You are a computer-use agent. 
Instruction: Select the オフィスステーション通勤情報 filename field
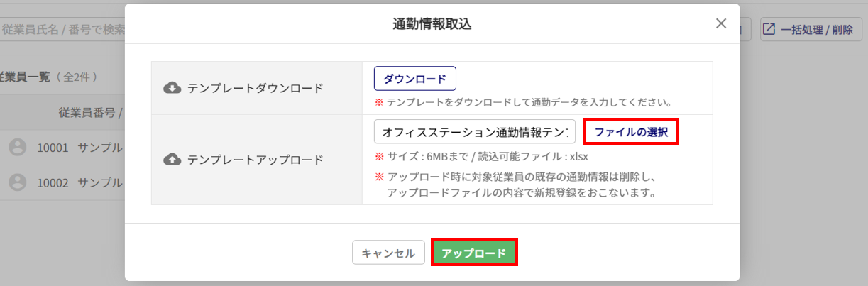475,132
